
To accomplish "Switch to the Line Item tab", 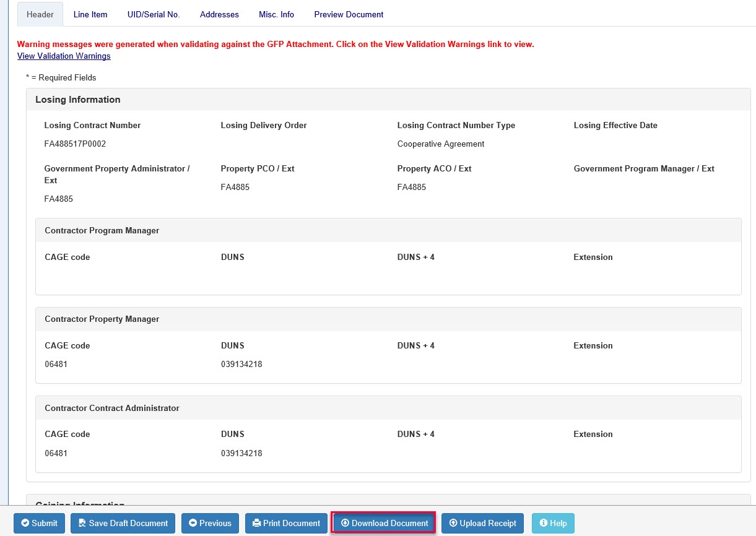I will click(x=90, y=14).
